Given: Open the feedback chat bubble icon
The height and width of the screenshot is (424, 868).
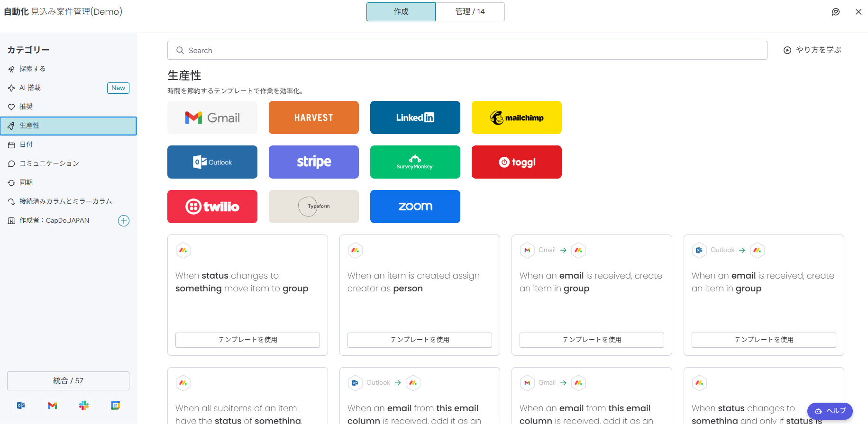Looking at the screenshot, I should 836,12.
